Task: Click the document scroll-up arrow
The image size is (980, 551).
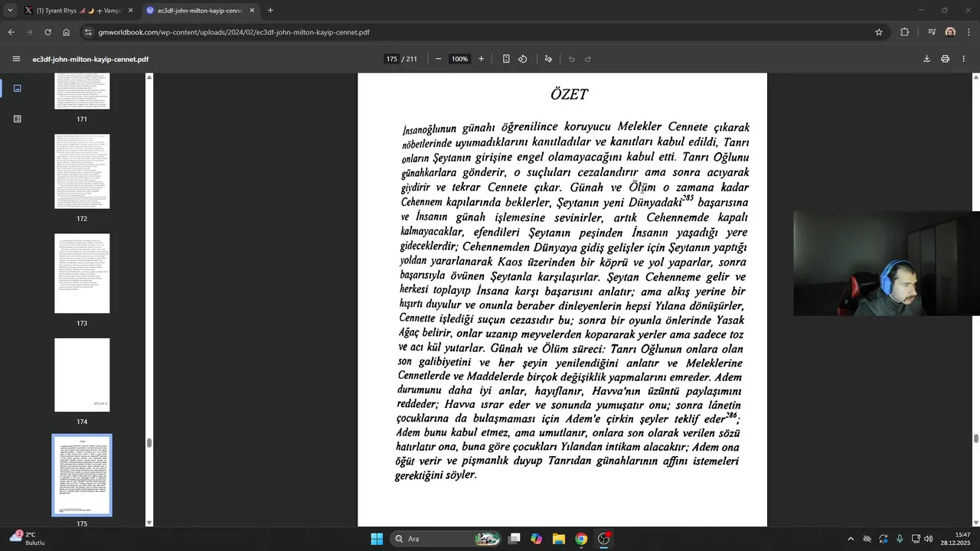Action: point(976,77)
